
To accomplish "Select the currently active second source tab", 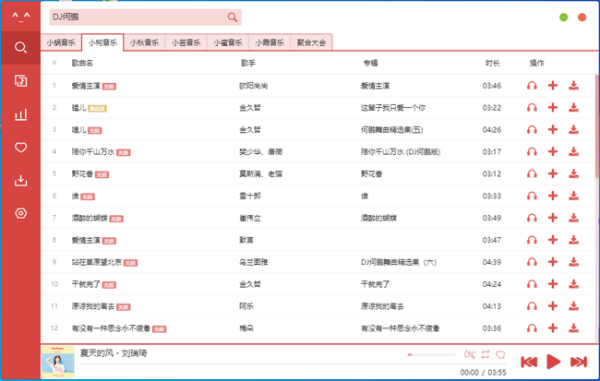I will [103, 42].
